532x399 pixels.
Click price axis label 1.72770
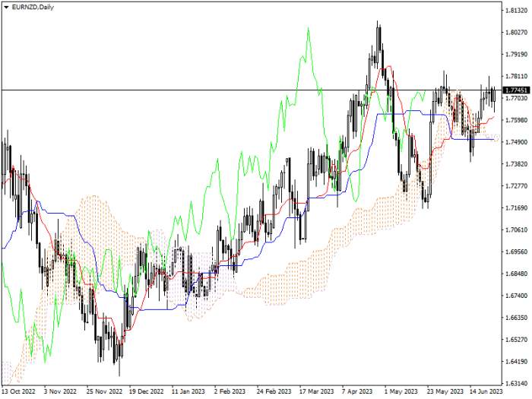[x=516, y=186]
